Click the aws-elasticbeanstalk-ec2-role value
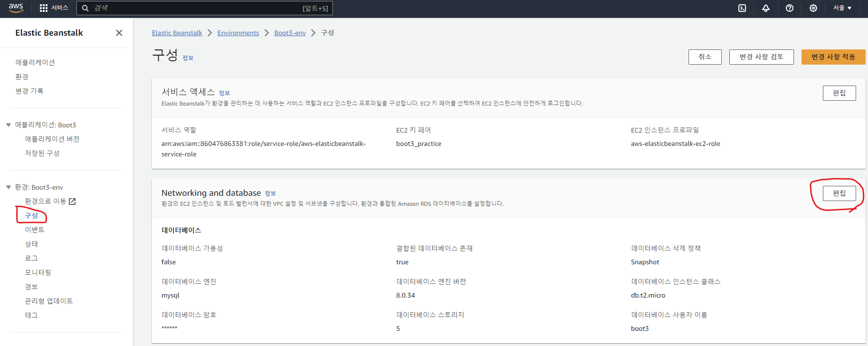The width and height of the screenshot is (868, 346). [x=675, y=144]
